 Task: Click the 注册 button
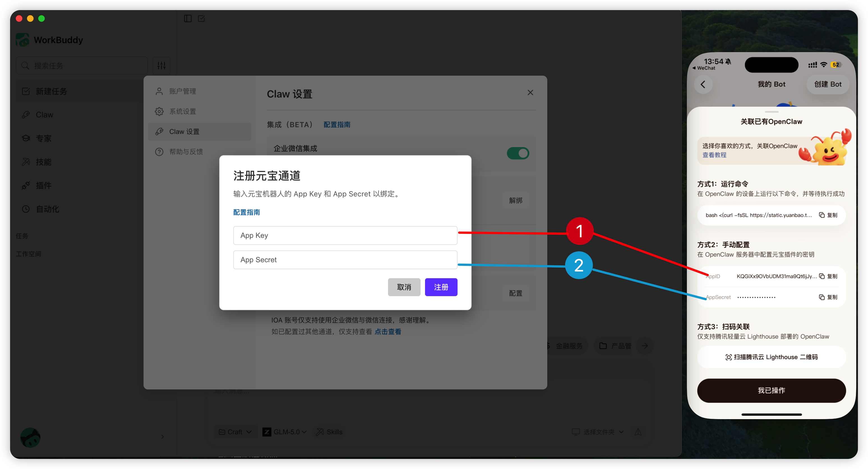[x=441, y=287]
